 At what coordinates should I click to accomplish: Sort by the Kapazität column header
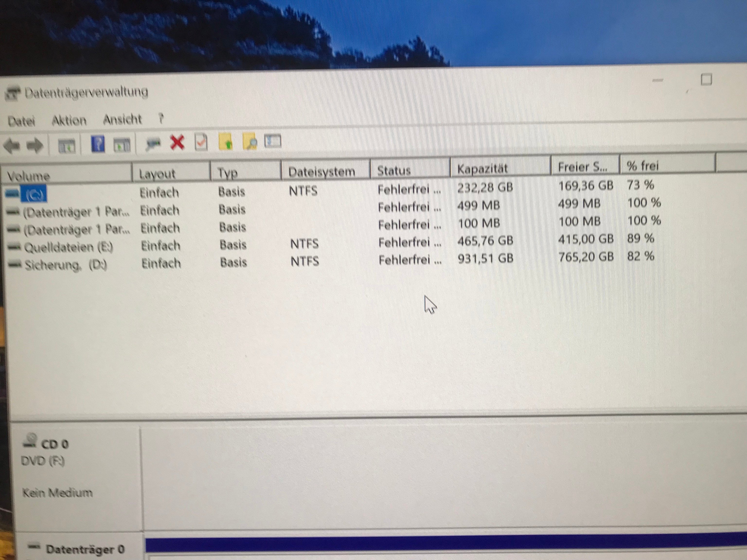(482, 169)
